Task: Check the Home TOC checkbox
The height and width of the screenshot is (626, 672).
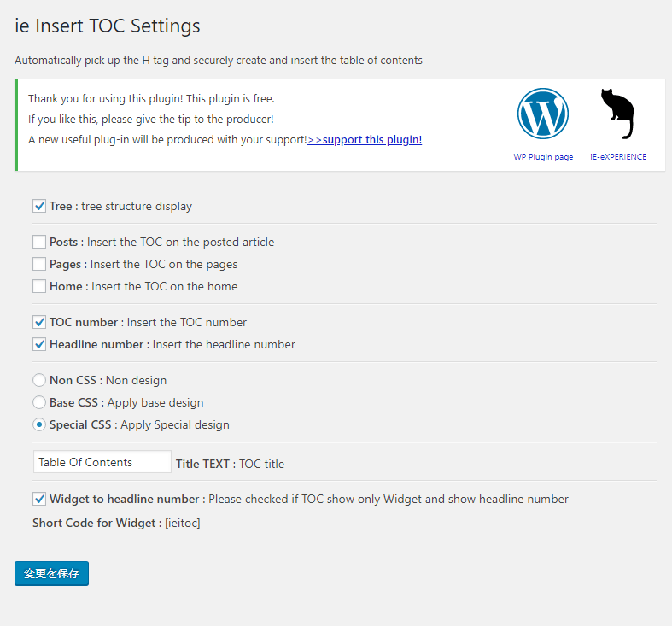Action: (39, 286)
